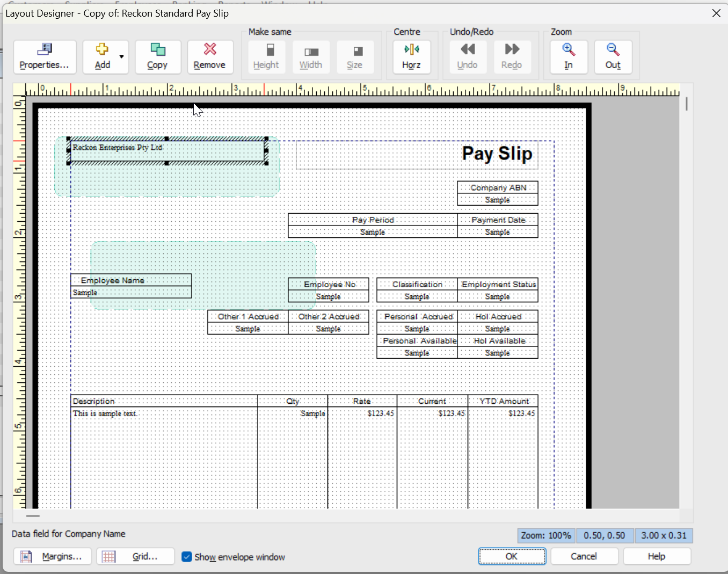
Task: Select the Hol Available label
Action: coord(498,340)
